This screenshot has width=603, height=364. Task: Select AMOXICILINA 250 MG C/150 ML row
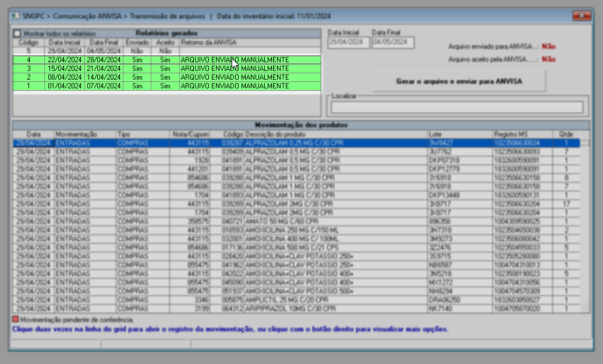[x=296, y=230]
